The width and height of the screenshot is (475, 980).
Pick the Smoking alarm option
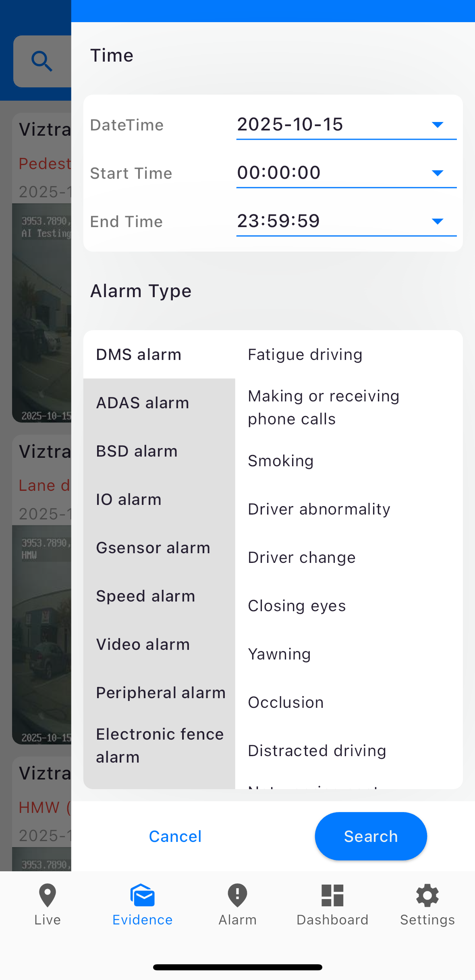(x=281, y=461)
